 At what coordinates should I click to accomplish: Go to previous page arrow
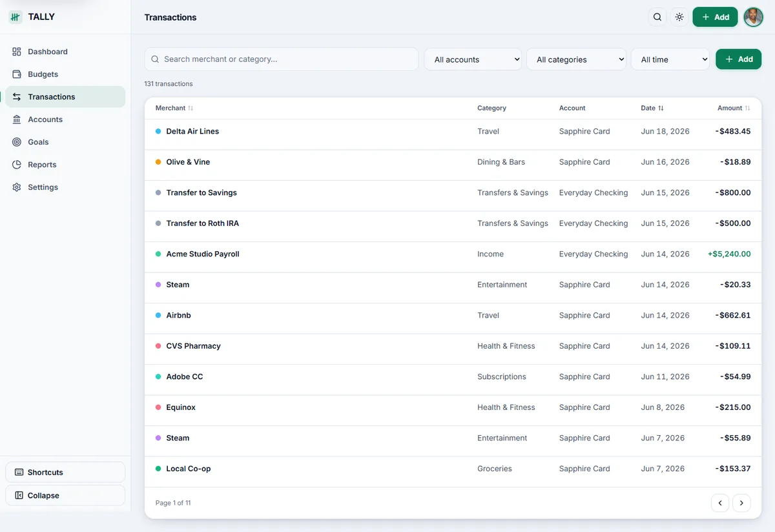[720, 503]
